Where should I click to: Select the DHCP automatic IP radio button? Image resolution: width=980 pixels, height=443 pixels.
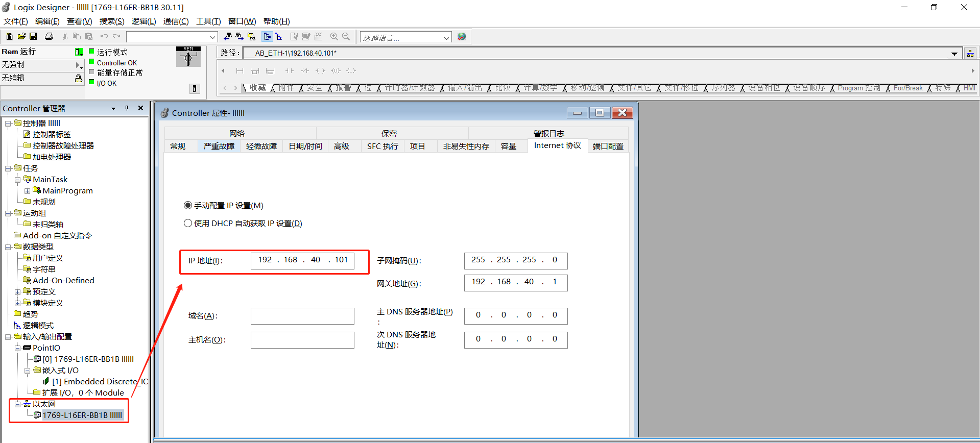(188, 223)
